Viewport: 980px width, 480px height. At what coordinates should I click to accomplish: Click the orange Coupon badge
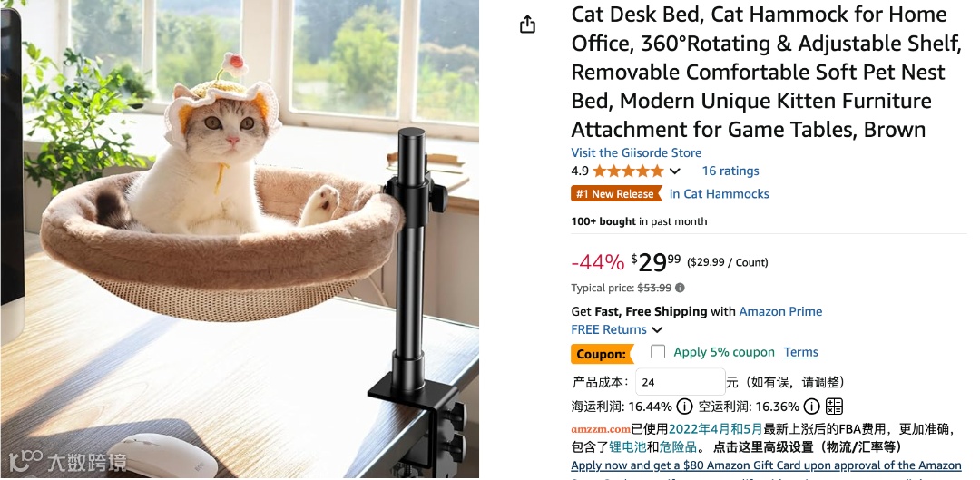point(602,354)
